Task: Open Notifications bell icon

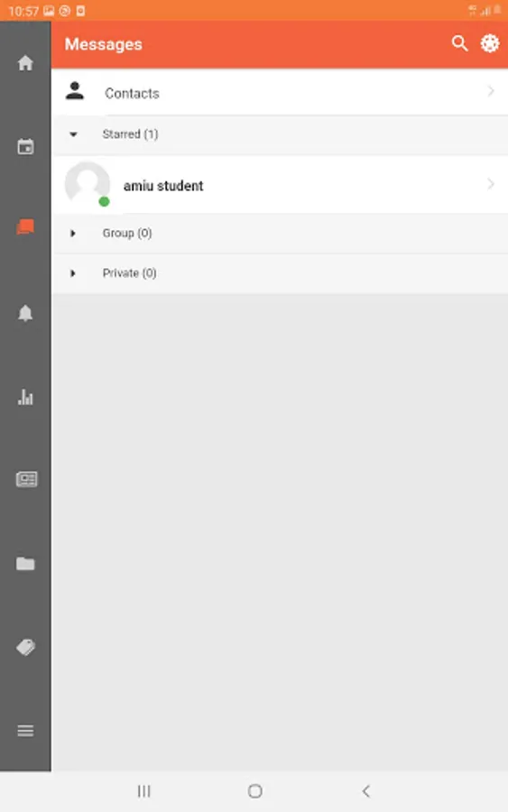Action: point(25,313)
